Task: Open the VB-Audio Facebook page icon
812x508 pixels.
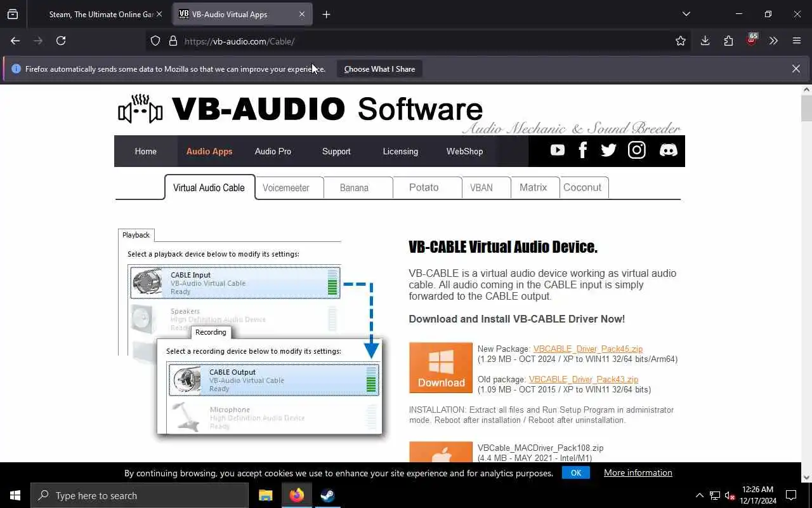Action: pos(583,150)
